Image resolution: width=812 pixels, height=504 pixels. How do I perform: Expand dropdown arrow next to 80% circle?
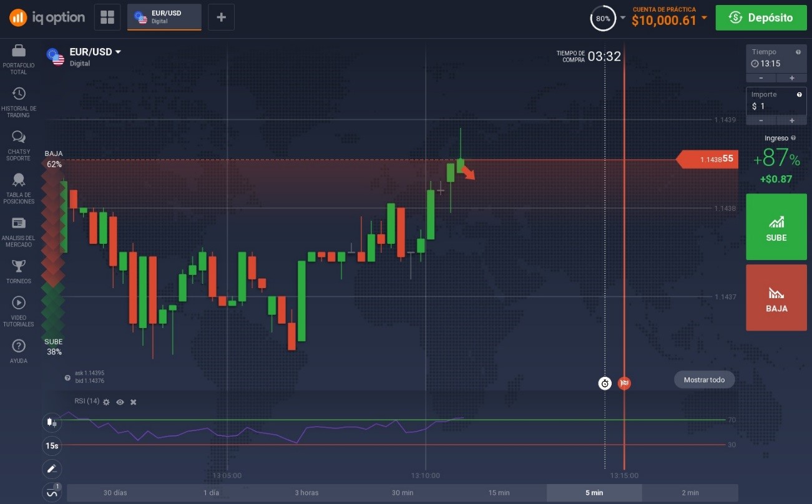coord(622,18)
